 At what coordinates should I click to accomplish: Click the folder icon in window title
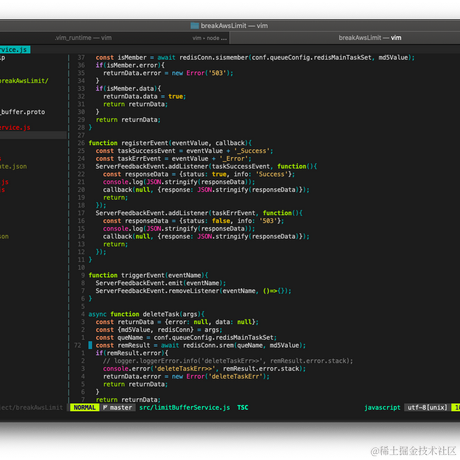tap(195, 26)
